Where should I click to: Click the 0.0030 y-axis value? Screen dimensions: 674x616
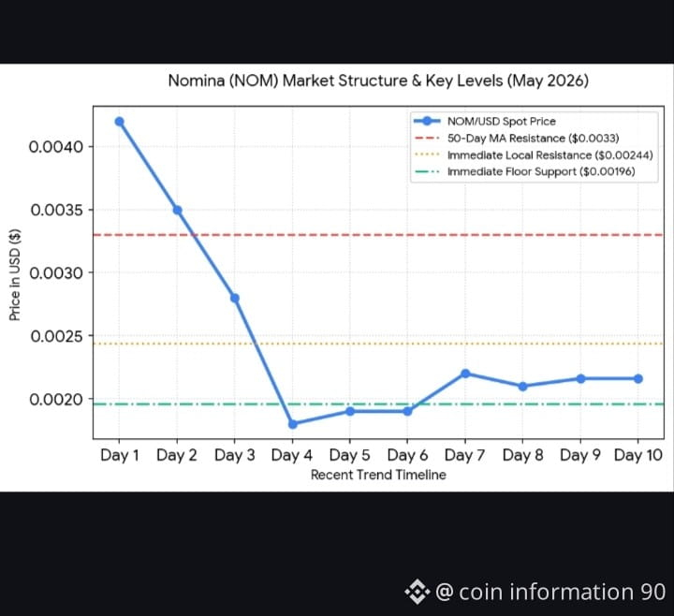click(56, 273)
